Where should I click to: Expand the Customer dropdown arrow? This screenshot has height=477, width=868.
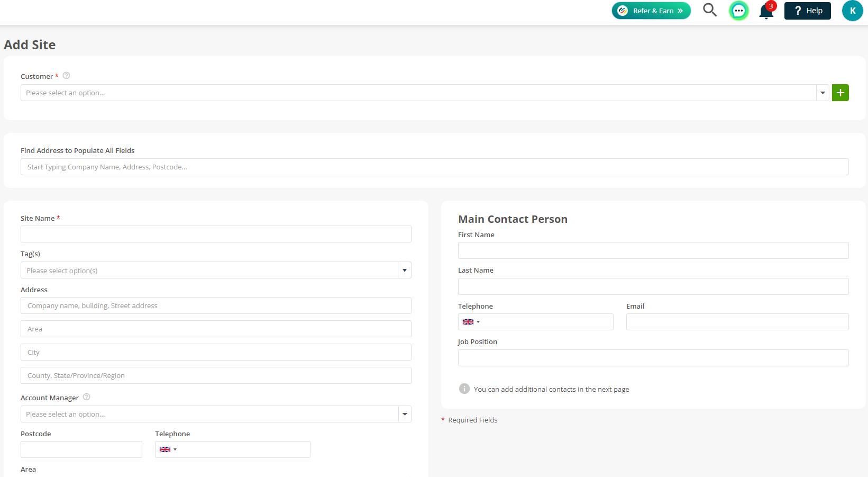pyautogui.click(x=823, y=93)
